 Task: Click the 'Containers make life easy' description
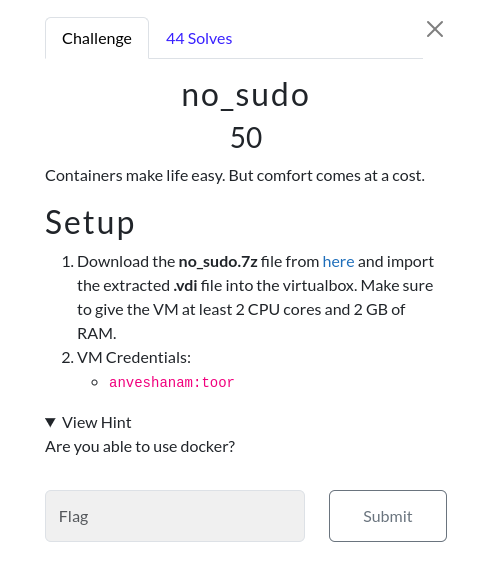point(235,176)
